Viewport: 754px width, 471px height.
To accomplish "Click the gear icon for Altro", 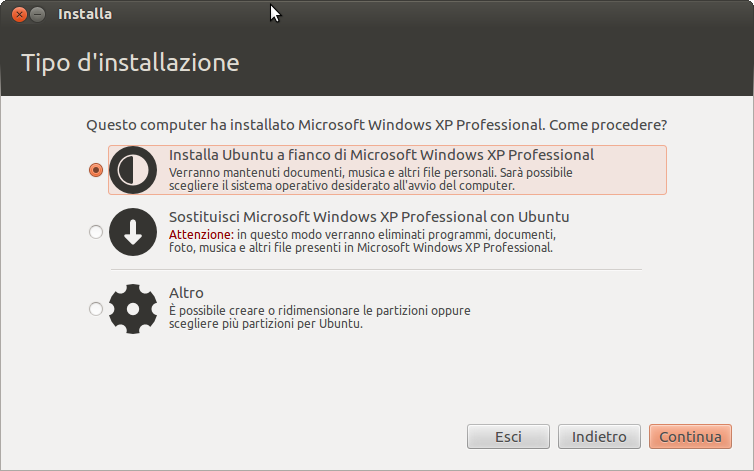I will click(x=133, y=309).
